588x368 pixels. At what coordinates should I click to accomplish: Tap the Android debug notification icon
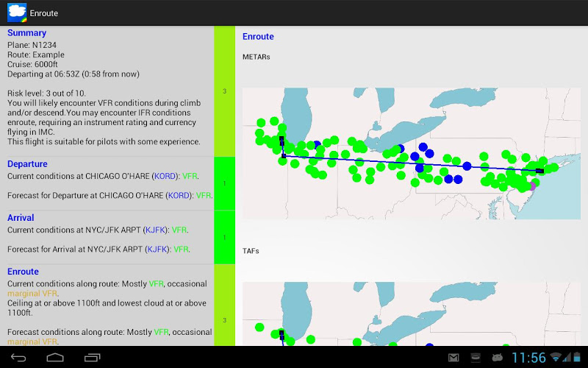pos(498,358)
